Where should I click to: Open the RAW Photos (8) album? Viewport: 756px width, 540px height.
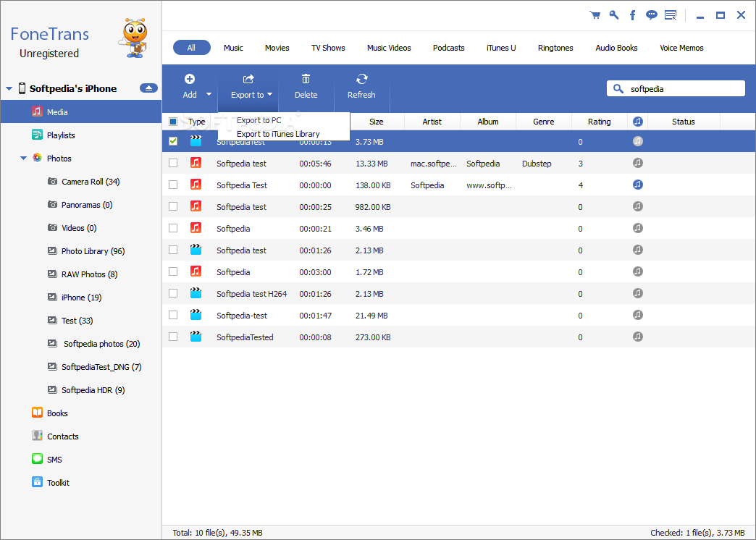coord(83,274)
